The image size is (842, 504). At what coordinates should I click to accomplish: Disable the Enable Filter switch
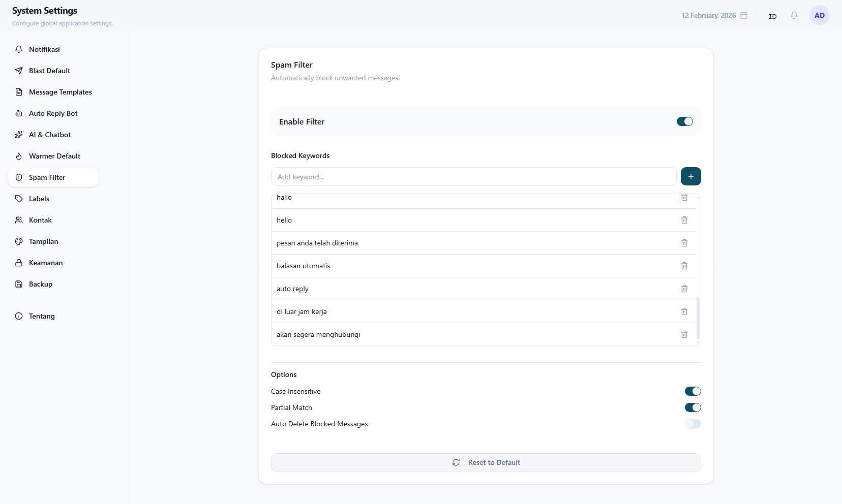[x=684, y=121]
